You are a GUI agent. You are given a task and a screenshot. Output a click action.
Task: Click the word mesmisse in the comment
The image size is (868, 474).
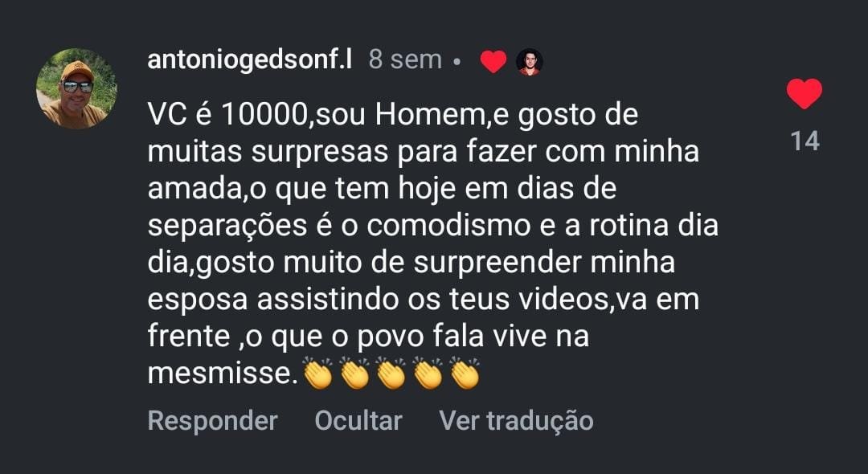pos(219,374)
